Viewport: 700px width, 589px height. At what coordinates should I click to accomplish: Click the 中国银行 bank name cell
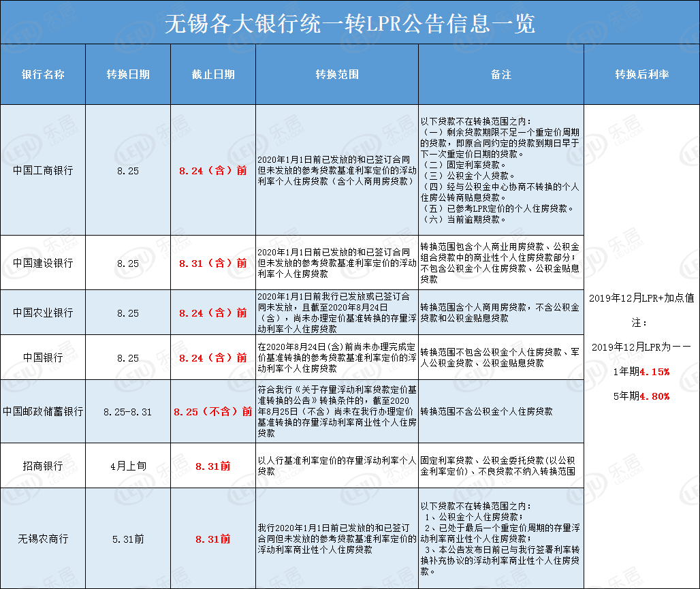click(x=42, y=357)
